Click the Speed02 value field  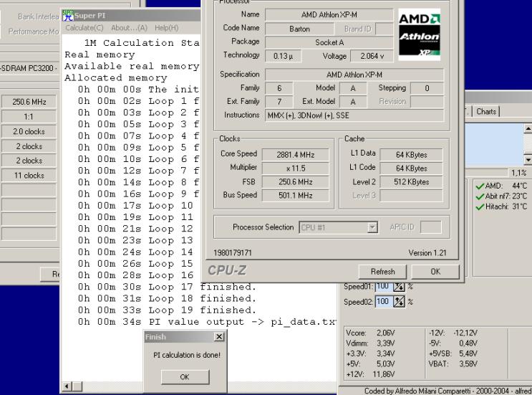click(x=383, y=302)
